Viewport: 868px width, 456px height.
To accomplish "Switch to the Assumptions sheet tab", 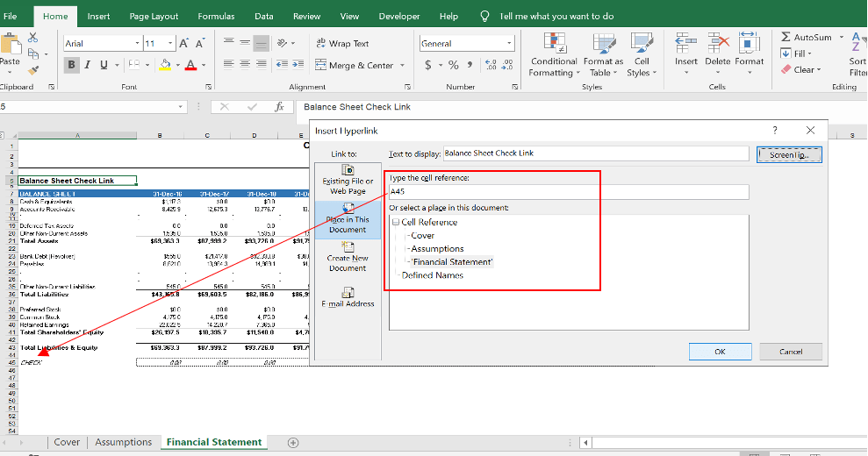I will coord(123,442).
